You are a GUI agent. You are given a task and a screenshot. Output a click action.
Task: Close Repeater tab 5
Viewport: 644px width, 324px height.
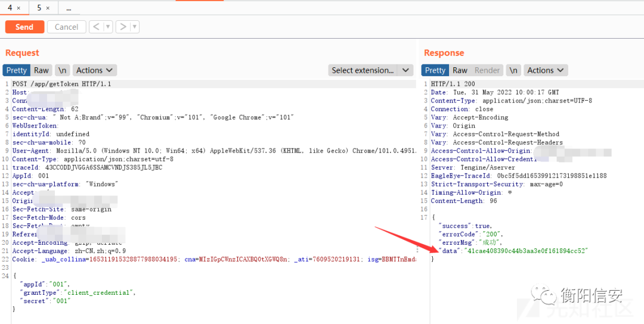pyautogui.click(x=48, y=8)
